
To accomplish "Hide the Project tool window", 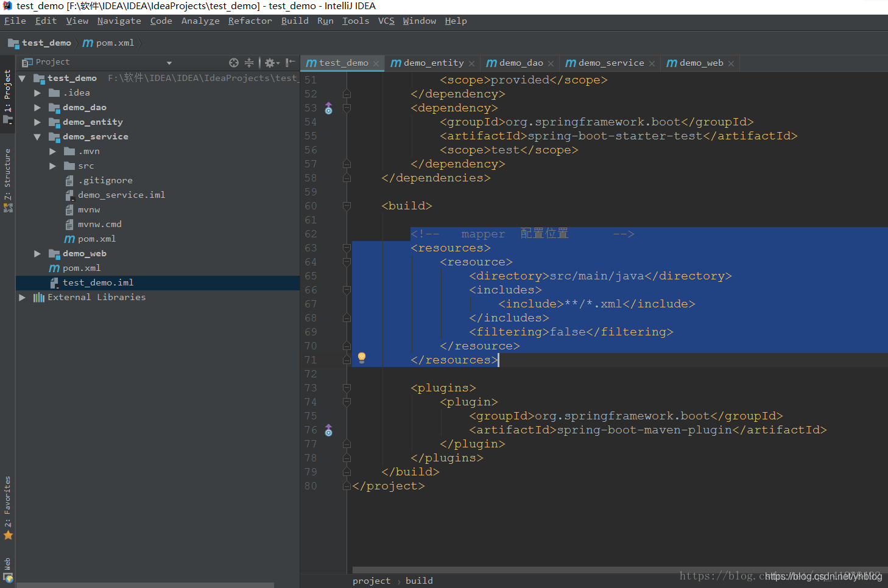I will (x=291, y=63).
